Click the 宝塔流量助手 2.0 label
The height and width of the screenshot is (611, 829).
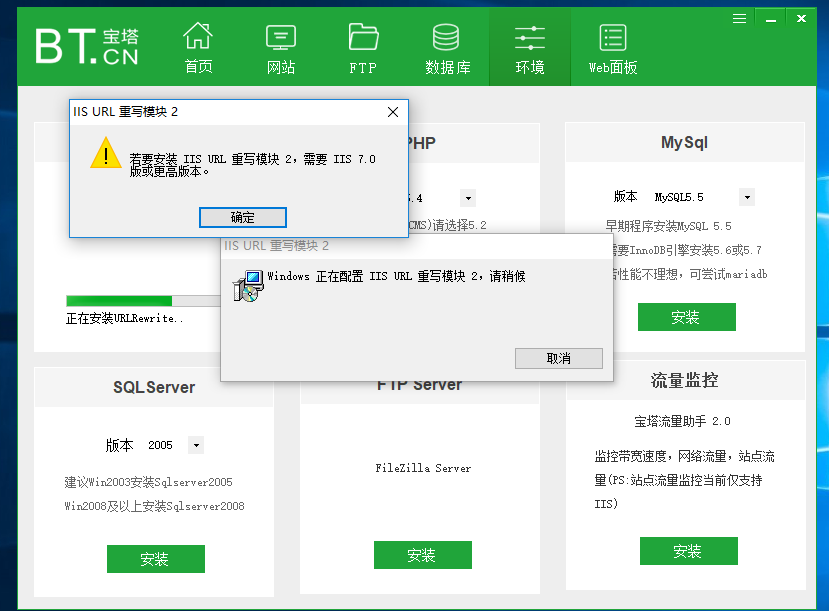coord(682,421)
